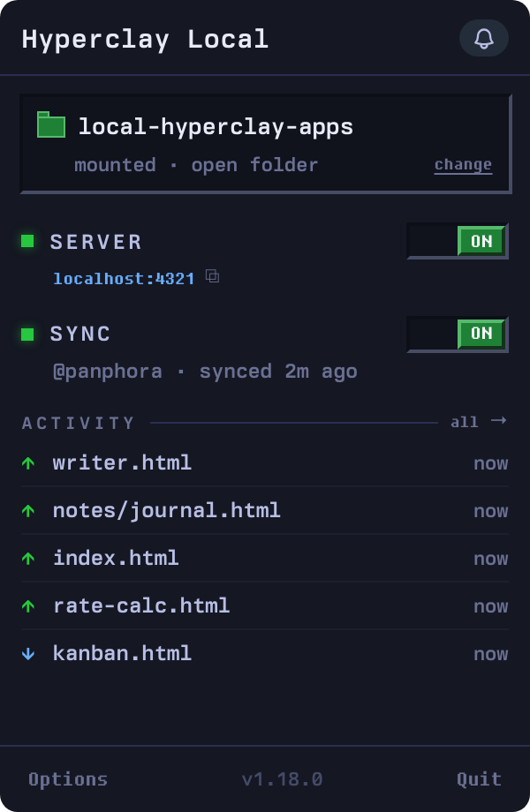The width and height of the screenshot is (530, 812).
Task: Click the @panphora synced status text
Action: tap(205, 372)
